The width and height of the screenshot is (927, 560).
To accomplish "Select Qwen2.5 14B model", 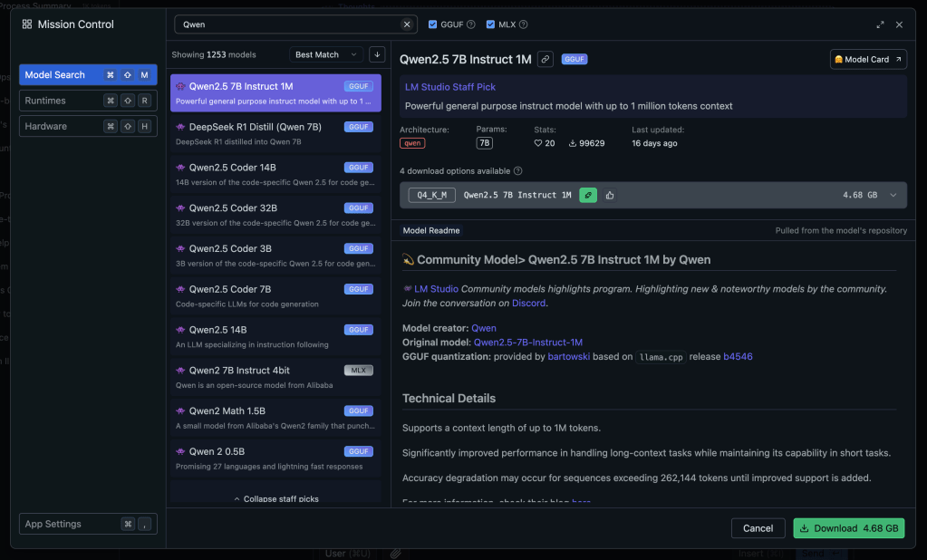I will (x=275, y=336).
